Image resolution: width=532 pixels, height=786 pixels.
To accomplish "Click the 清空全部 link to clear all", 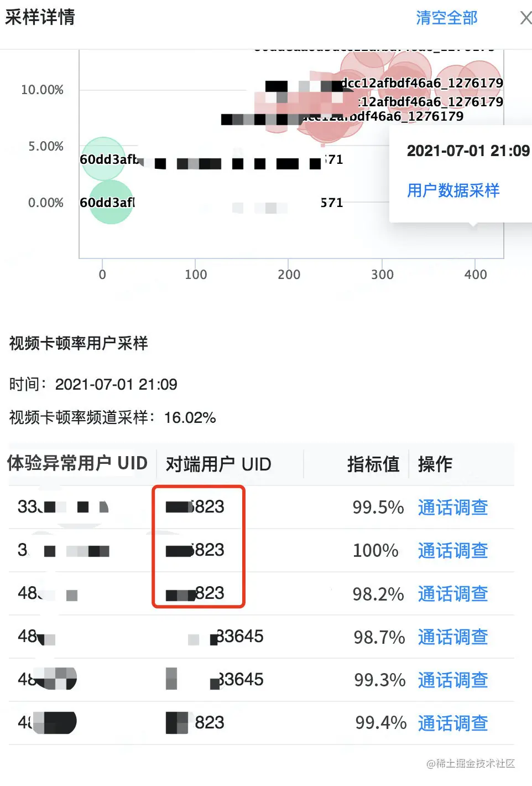I will (x=446, y=18).
